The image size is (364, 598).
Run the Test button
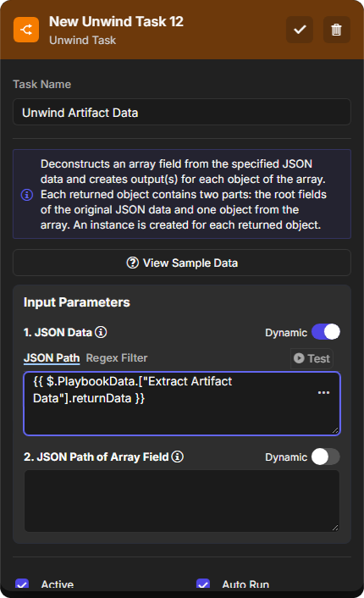[312, 358]
